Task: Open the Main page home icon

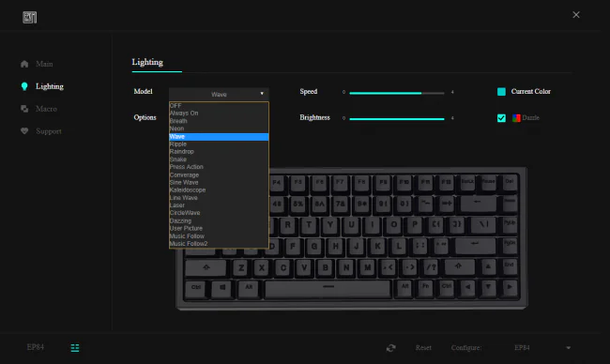Action: 24,64
